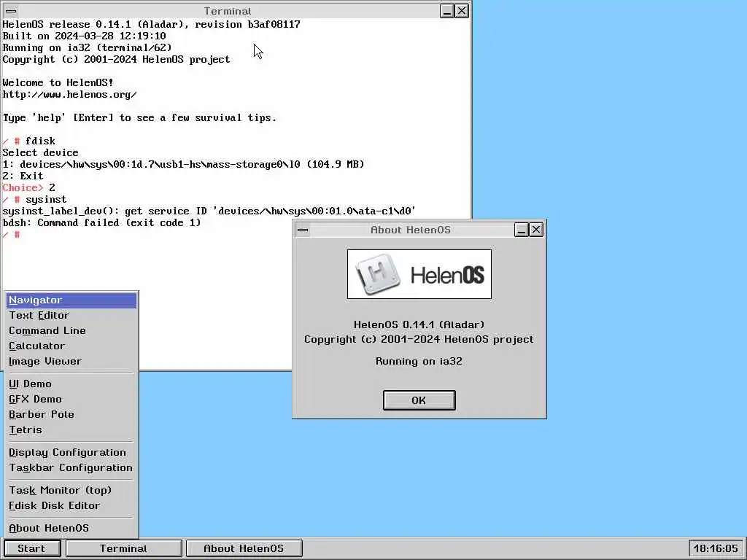Activate About HelenOS taskbar button
747x560 pixels.
point(244,548)
